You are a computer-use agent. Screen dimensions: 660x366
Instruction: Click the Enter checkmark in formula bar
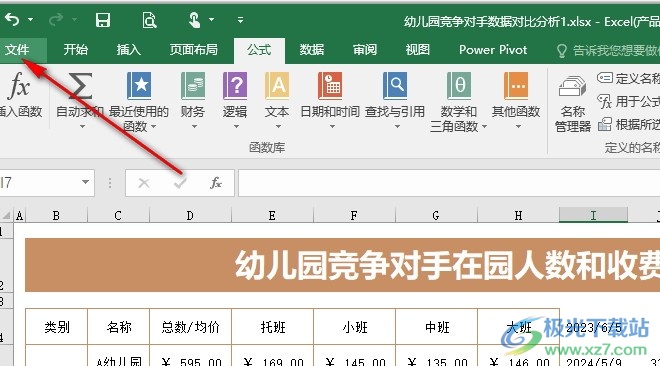click(x=180, y=183)
